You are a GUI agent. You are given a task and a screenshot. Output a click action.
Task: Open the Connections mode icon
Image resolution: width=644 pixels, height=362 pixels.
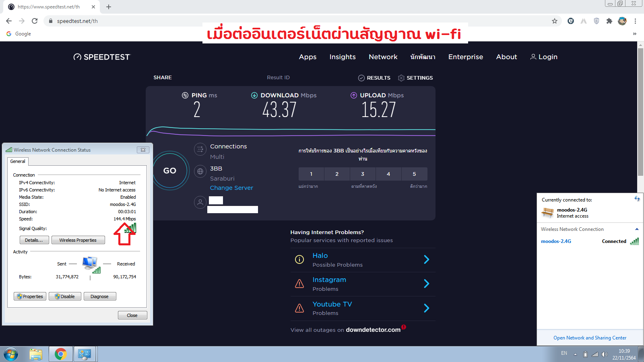(x=200, y=149)
